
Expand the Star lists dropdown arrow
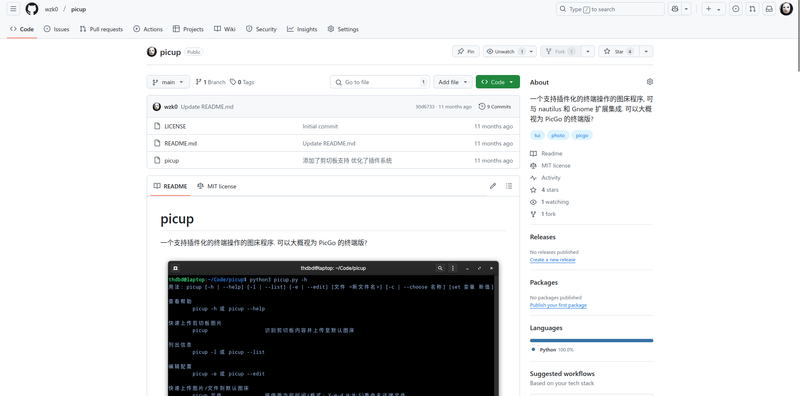click(x=646, y=52)
